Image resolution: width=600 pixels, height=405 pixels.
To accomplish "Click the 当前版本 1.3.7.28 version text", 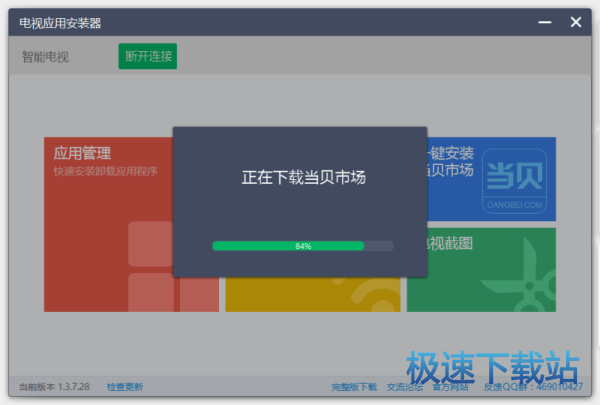I will tap(54, 387).
